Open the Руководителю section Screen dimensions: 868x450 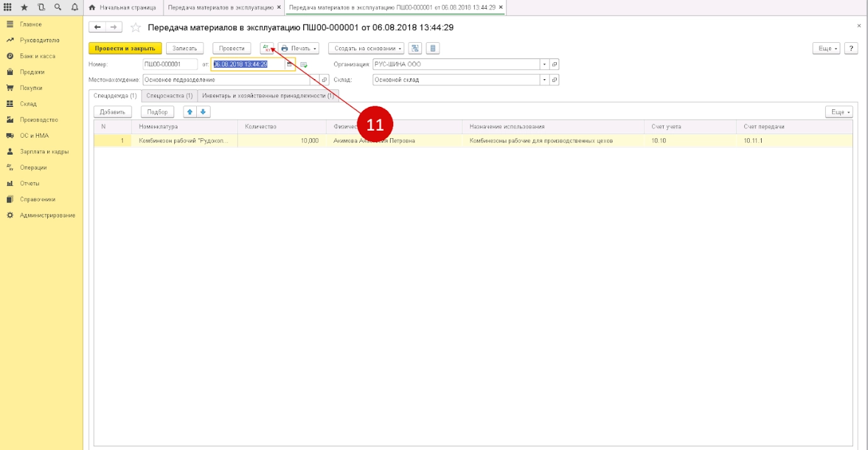coord(40,40)
